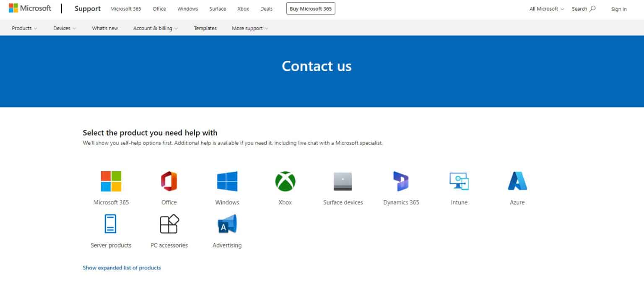The image size is (644, 293).
Task: Switch to the Deals tab
Action: point(266,8)
